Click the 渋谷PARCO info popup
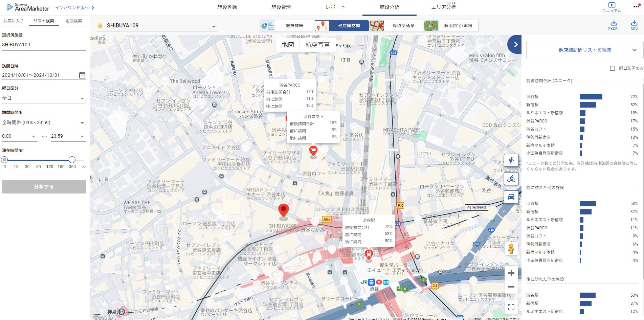The width and height of the screenshot is (644, 320). click(290, 95)
